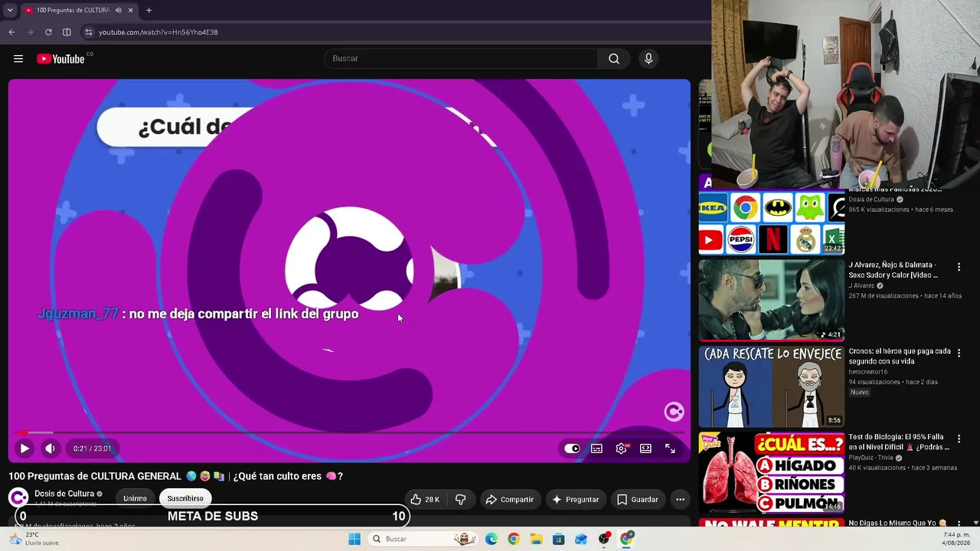View site information icon in address bar
The image size is (980, 551).
89,32
